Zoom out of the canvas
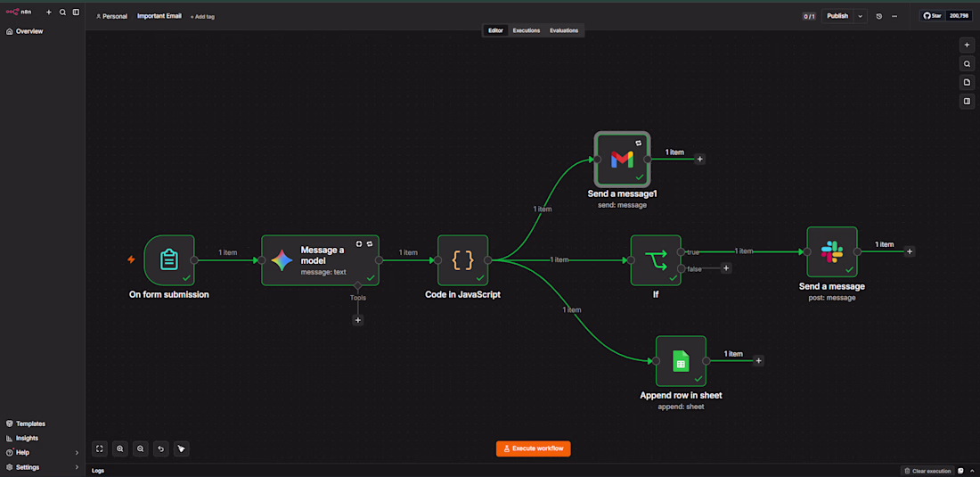The height and width of the screenshot is (477, 980). point(141,448)
